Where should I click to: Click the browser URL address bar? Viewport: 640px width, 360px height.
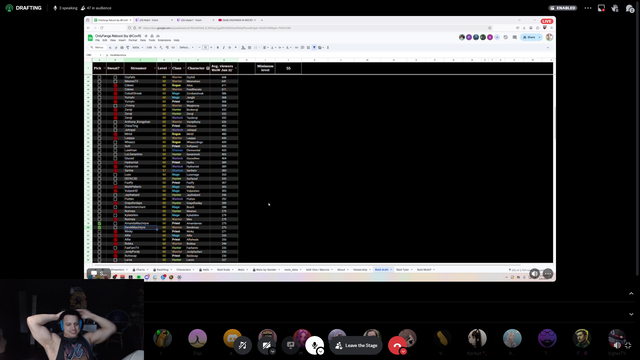310,28
